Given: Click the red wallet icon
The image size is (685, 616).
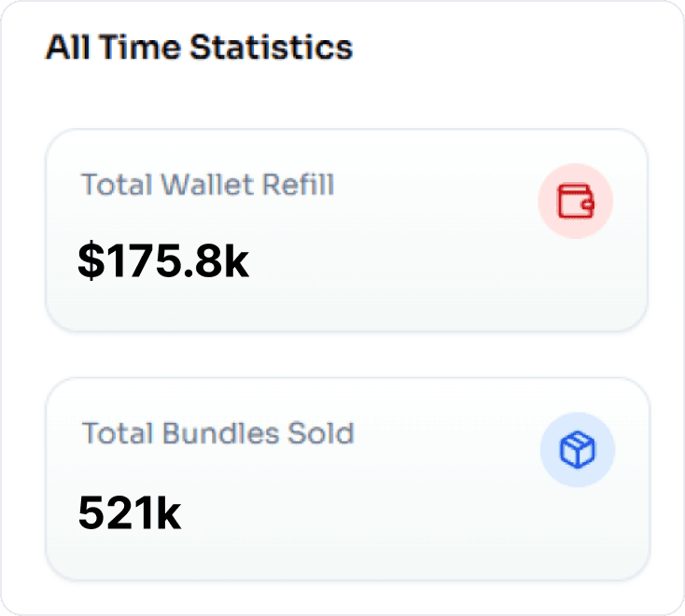Looking at the screenshot, I should point(576,202).
